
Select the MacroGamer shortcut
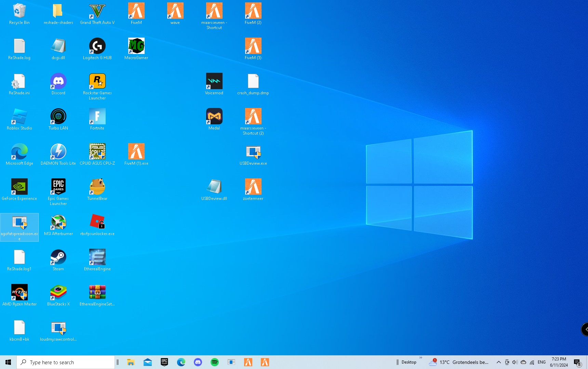tap(136, 49)
